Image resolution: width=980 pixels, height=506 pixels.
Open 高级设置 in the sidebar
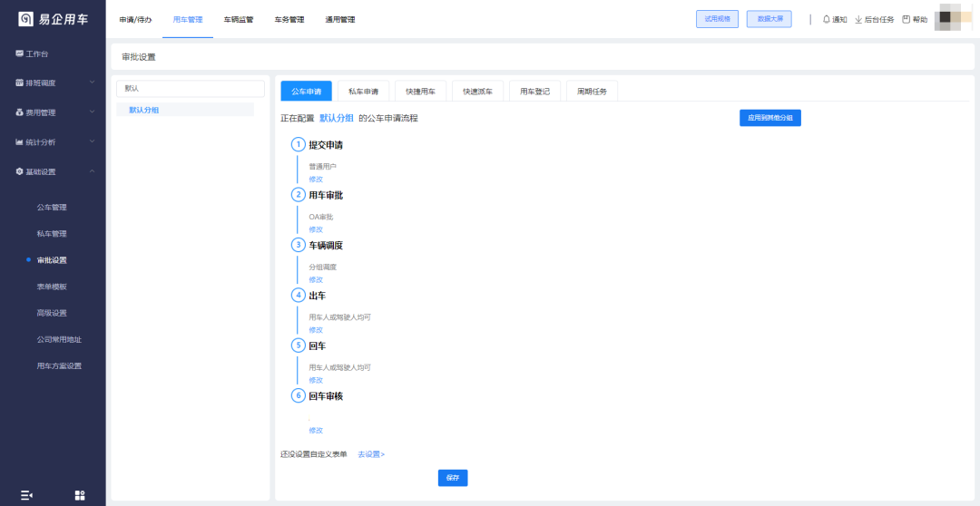point(52,313)
